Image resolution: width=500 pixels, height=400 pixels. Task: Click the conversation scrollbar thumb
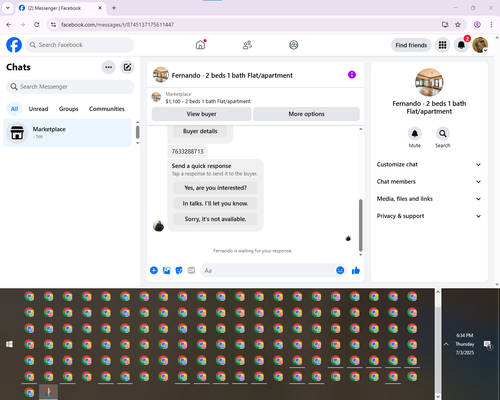click(360, 225)
